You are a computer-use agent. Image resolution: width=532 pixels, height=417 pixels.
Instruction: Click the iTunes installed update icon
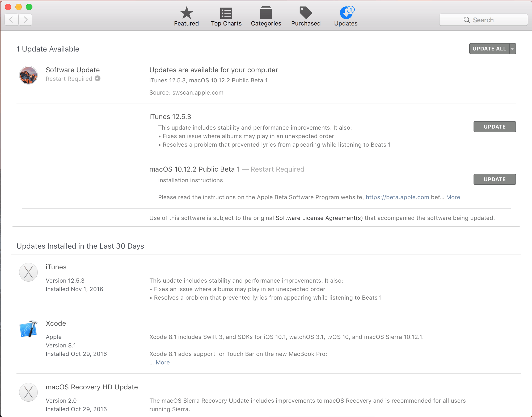pos(28,272)
